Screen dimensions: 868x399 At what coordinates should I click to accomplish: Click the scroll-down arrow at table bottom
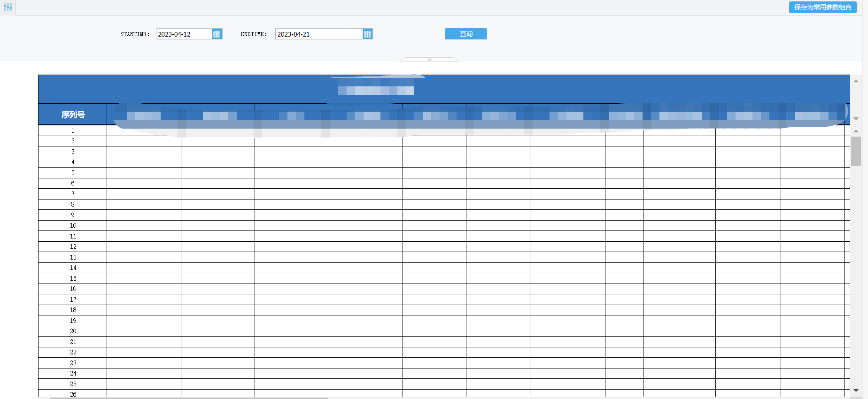pos(856,390)
